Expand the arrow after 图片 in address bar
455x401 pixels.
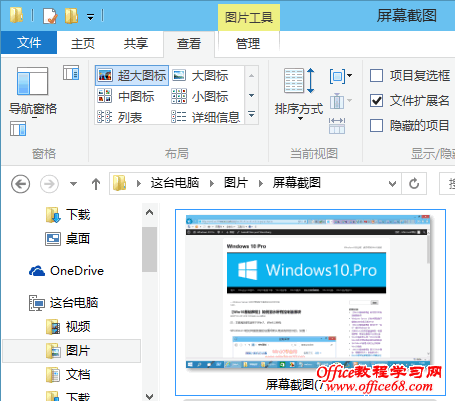(x=261, y=183)
